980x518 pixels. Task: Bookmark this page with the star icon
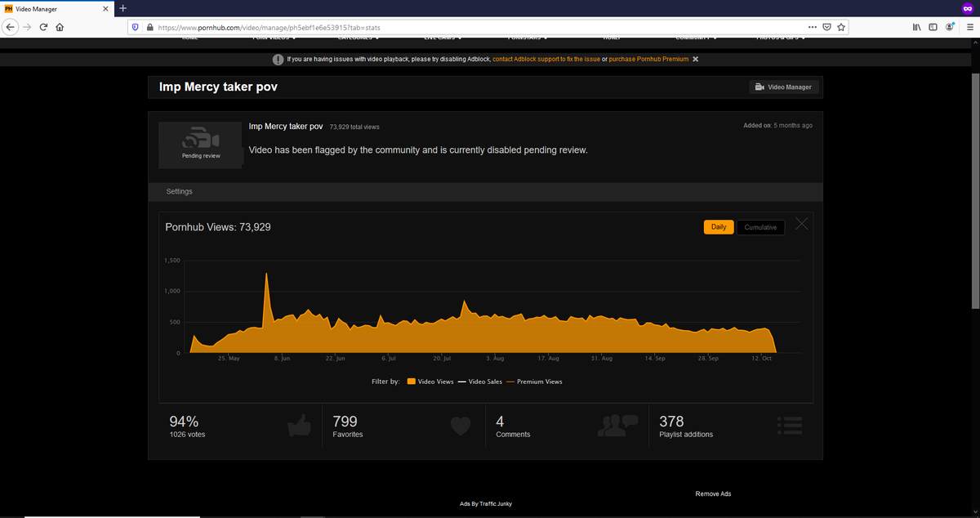(840, 27)
